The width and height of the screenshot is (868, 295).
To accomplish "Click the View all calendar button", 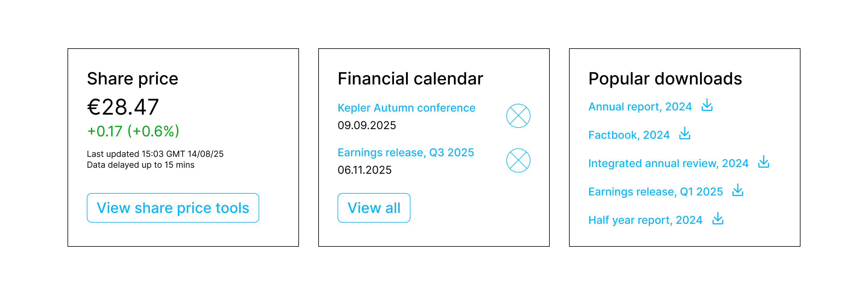I will [374, 208].
